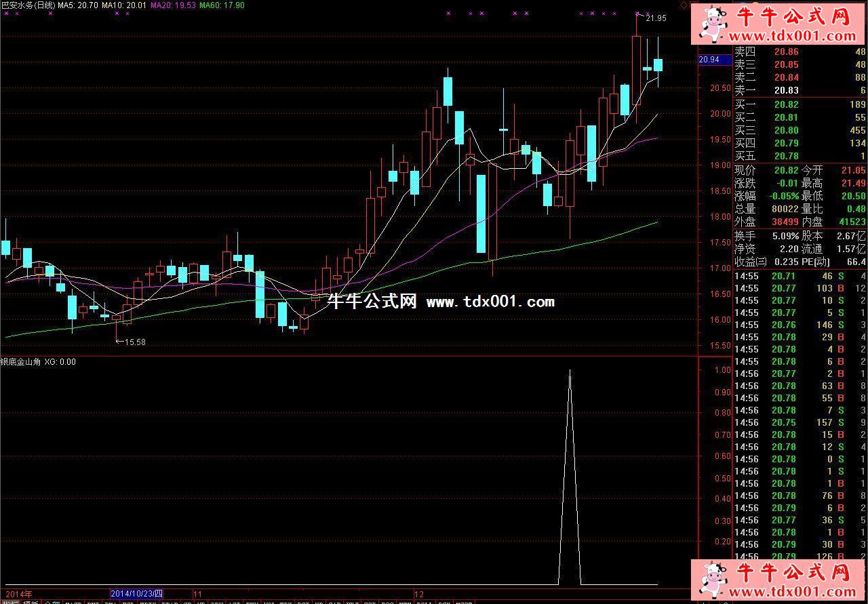Click the cow mascot logo at bottom right
Image resolution: width=868 pixels, height=604 pixels.
point(712,580)
